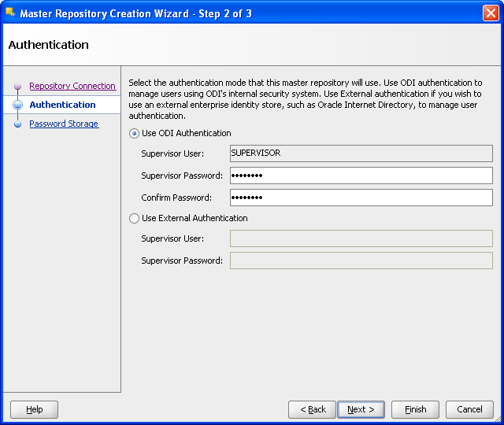Open the Repository Connection step link
The width and height of the screenshot is (504, 425).
coord(72,86)
